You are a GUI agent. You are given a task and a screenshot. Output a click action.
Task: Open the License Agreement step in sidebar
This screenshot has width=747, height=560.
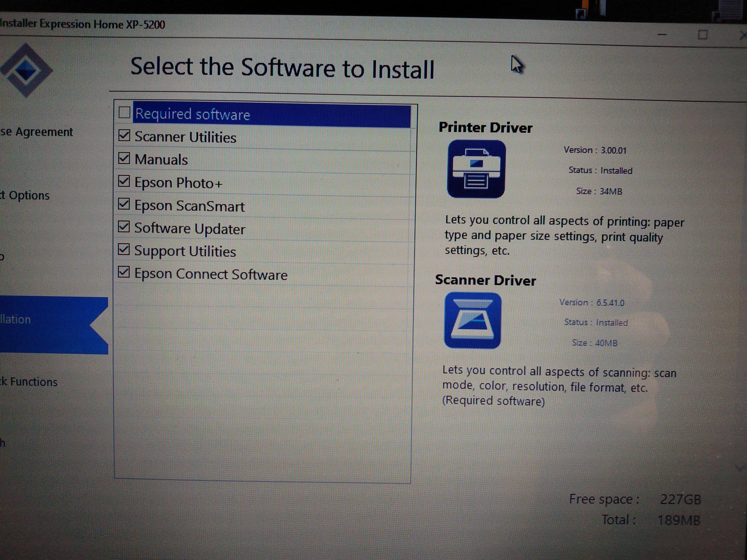(36, 132)
